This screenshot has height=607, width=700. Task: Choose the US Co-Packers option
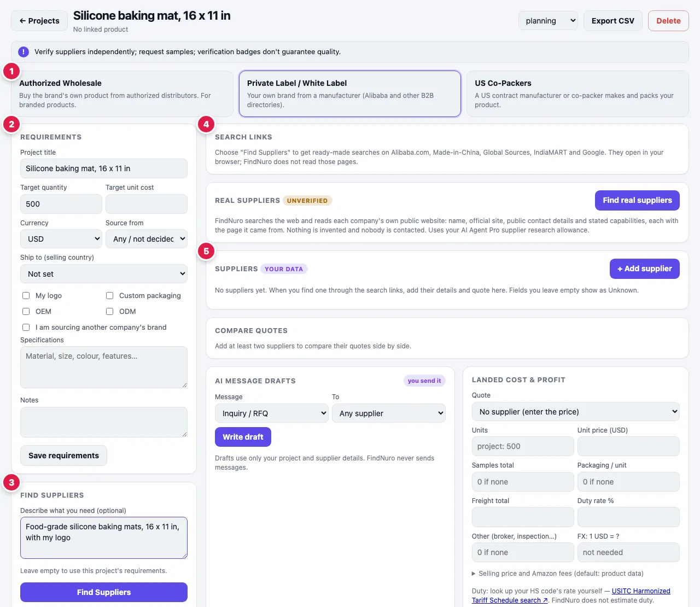pyautogui.click(x=577, y=94)
